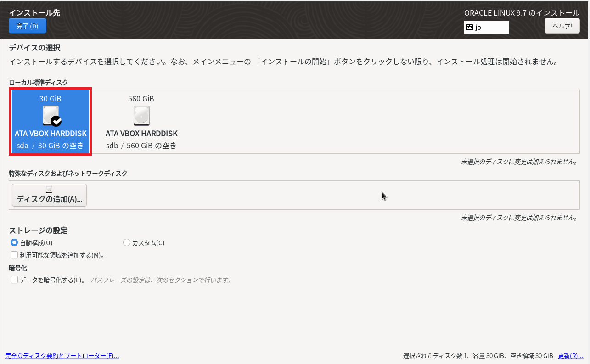
Task: Enable 利用可能な領域を追加する(M) checkbox
Action: [14, 255]
